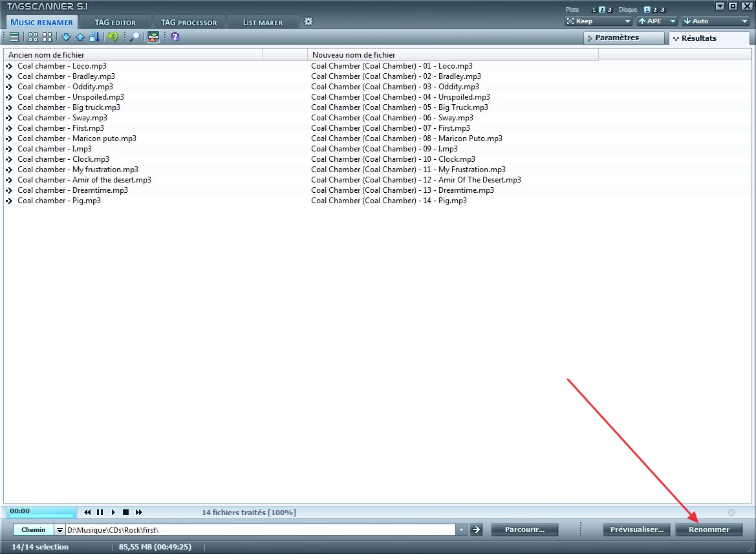The height and width of the screenshot is (554, 756).
Task: Click the grey cancel icon by progress bar
Action: [x=731, y=513]
